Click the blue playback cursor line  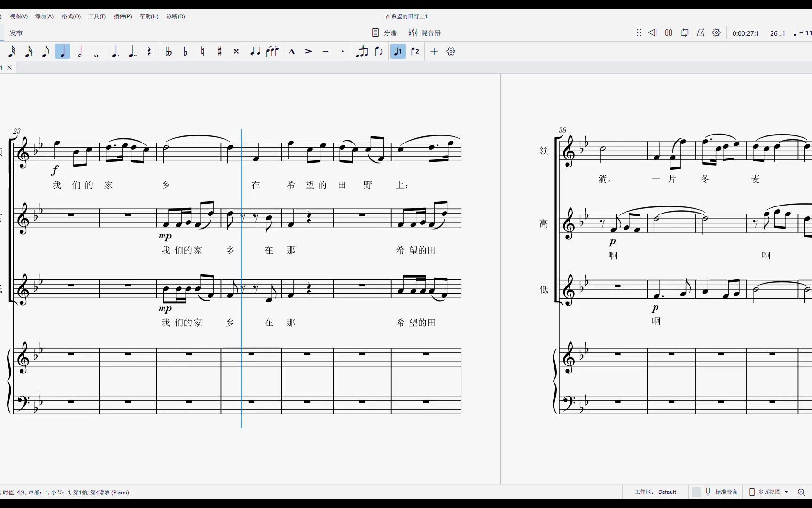click(242, 278)
